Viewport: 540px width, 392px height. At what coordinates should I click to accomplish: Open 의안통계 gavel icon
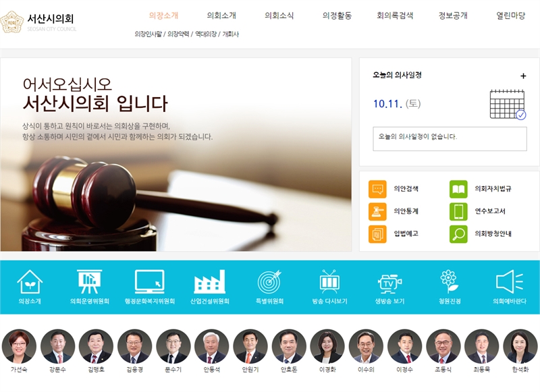point(377,211)
